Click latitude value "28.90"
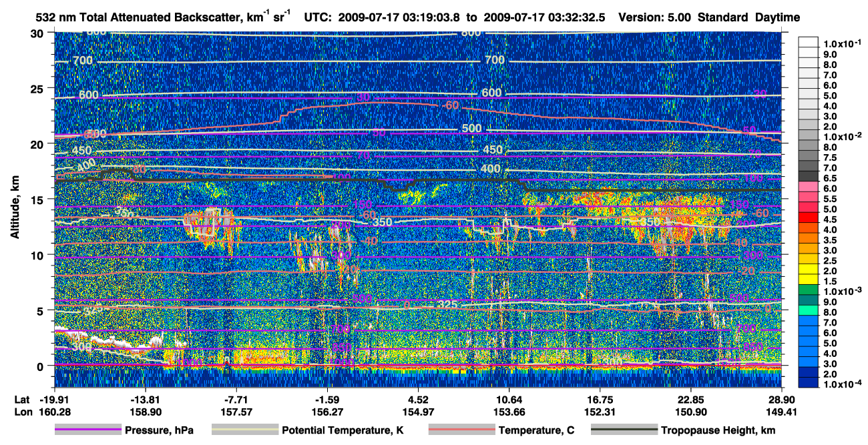The height and width of the screenshot is (445, 868). click(781, 399)
